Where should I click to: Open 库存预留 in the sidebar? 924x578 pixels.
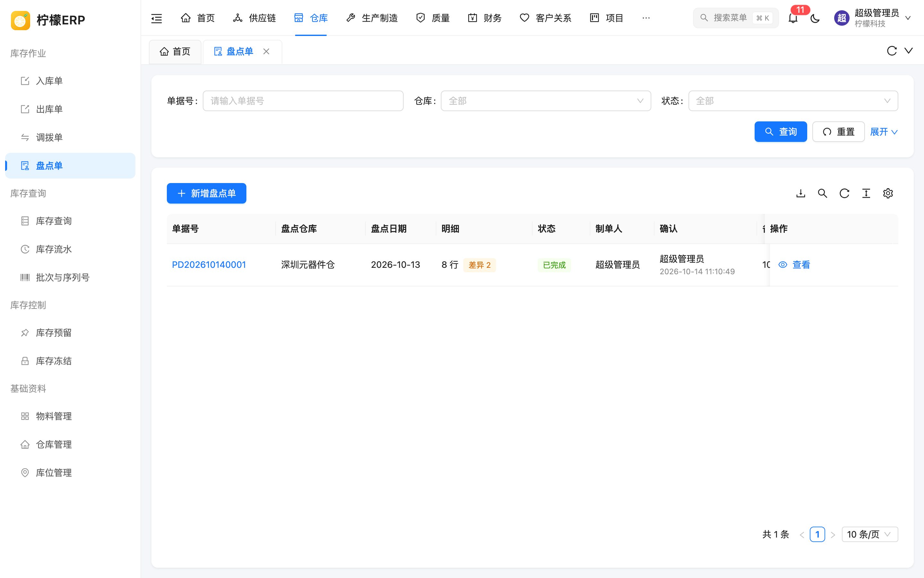70,333
